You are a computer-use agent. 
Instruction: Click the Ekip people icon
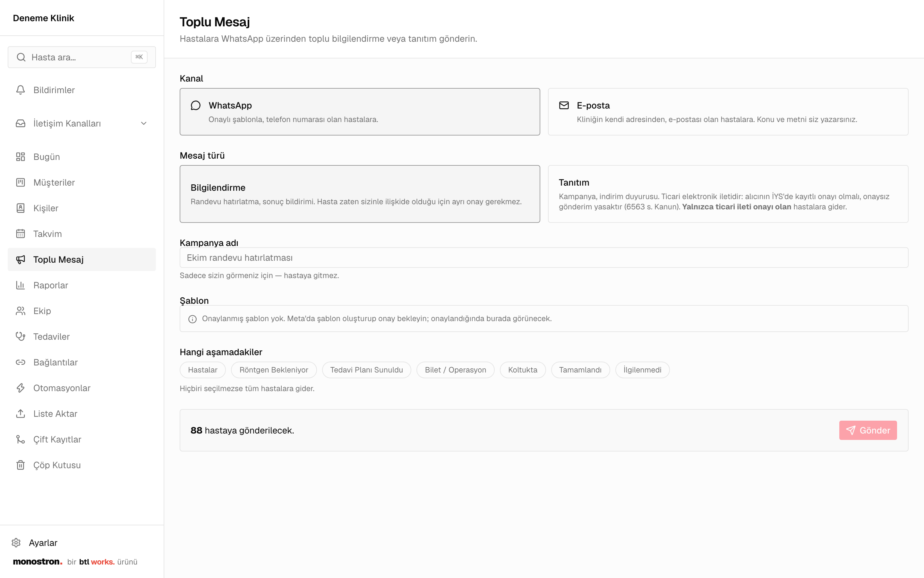pos(21,311)
